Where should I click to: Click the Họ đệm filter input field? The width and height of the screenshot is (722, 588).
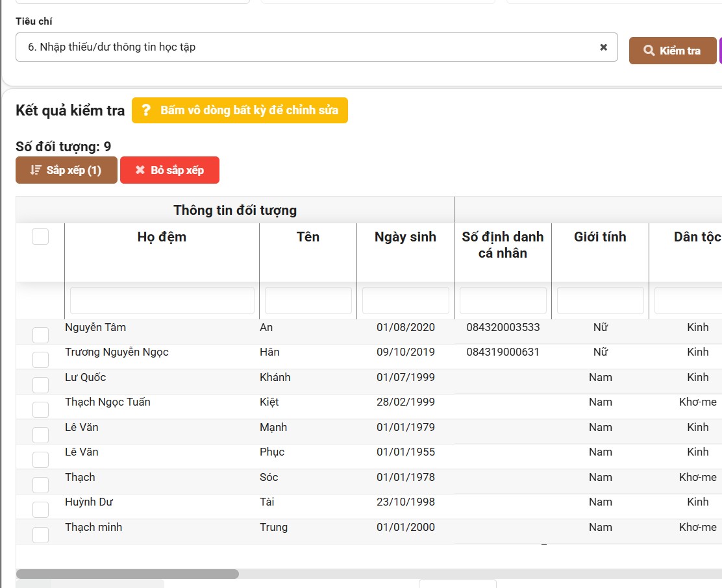[162, 300]
